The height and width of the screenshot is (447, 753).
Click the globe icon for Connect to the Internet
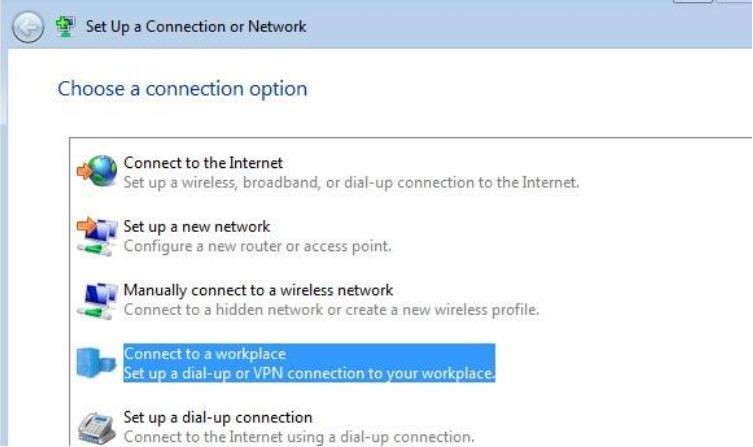pyautogui.click(x=97, y=172)
